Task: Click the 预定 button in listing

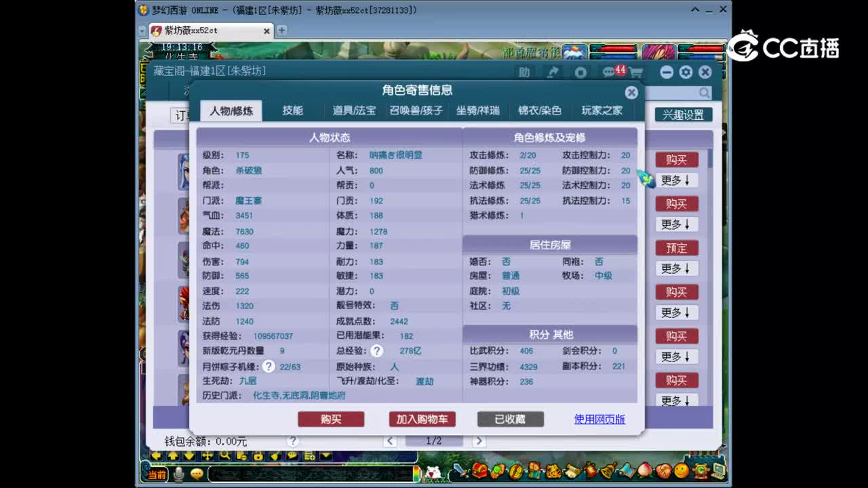Action: coord(676,248)
